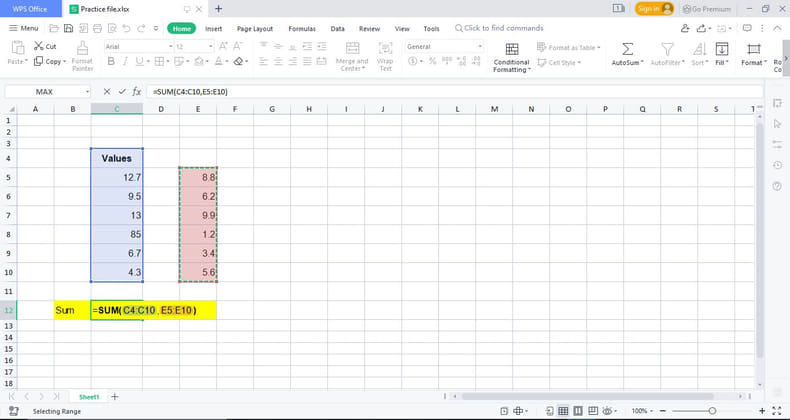Click the Print Preview icon
790x420 pixels.
point(112,29)
